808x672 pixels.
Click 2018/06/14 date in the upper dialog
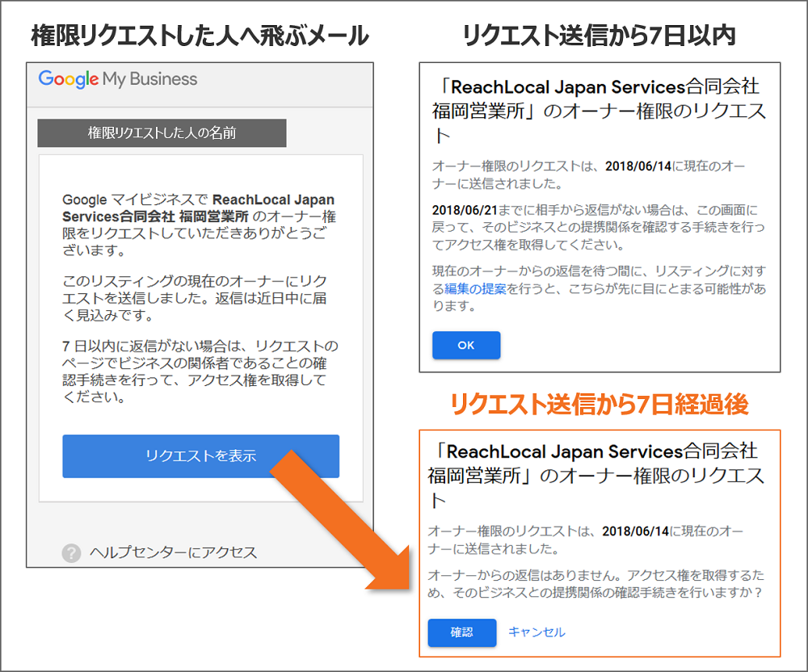(x=638, y=166)
